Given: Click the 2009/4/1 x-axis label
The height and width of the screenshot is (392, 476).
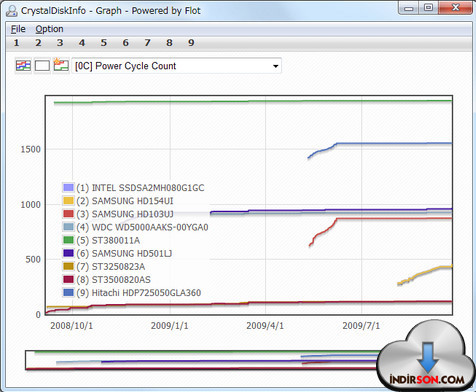Looking at the screenshot, I should click(x=265, y=326).
